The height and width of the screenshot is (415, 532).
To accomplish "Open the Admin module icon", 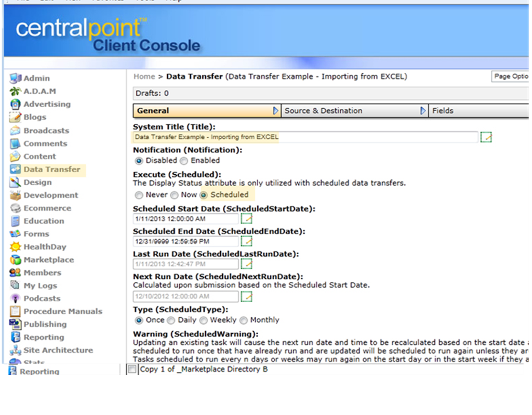I will pyautogui.click(x=15, y=78).
